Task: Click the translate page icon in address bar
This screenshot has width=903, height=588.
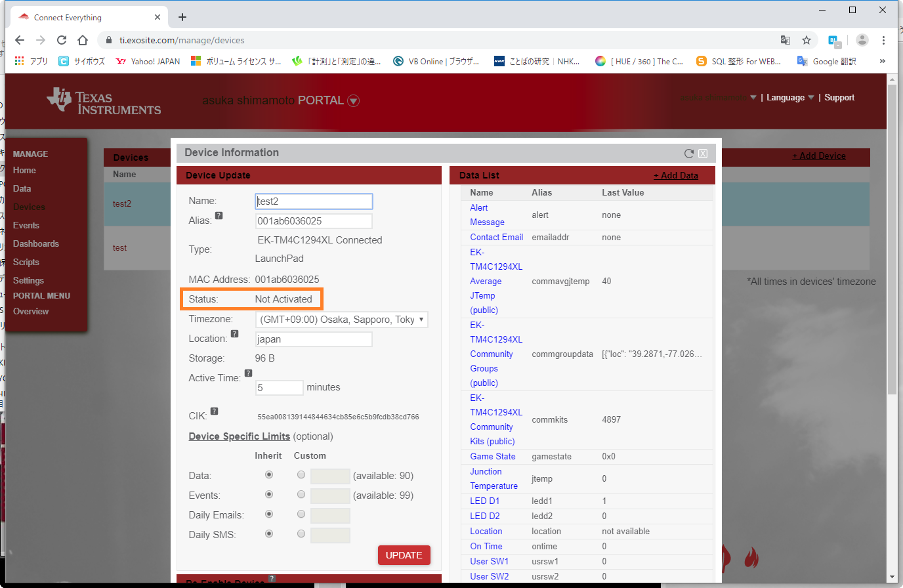Action: (786, 40)
